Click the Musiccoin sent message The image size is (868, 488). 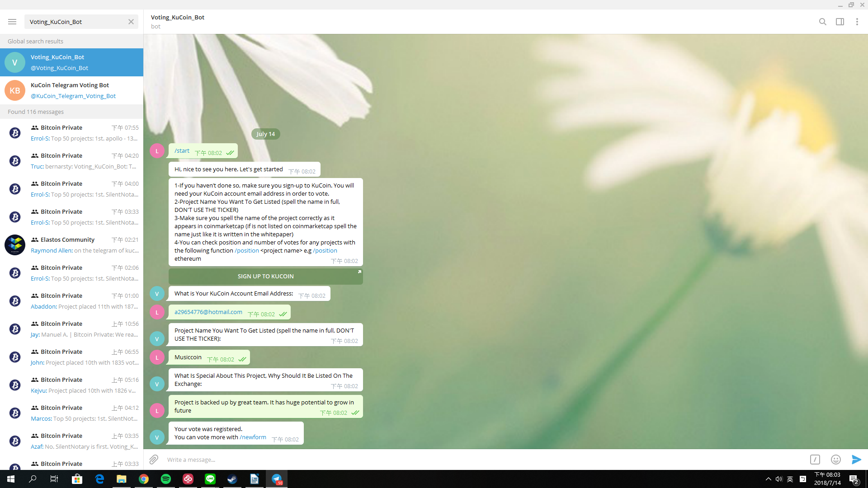tap(209, 357)
